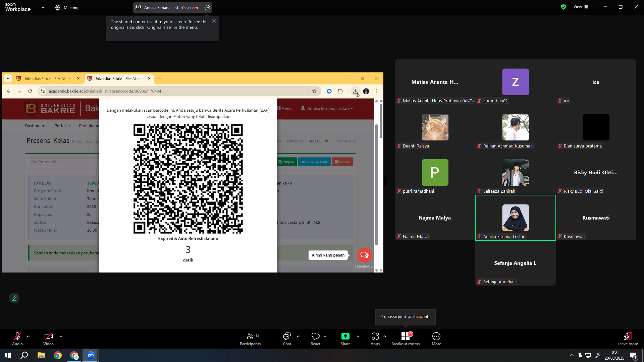Click Data Kelas breadcrumb link
Viewport: 644px width, 362px height.
point(295,141)
